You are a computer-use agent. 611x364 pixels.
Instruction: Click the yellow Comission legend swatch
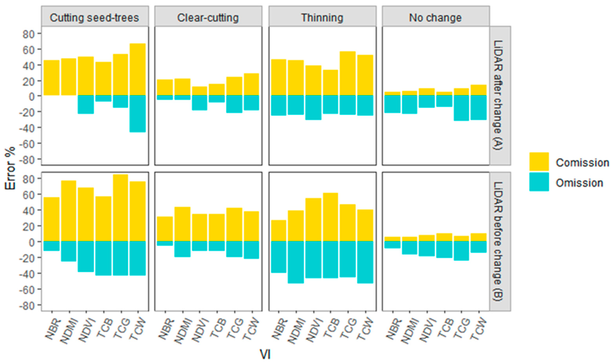(539, 161)
